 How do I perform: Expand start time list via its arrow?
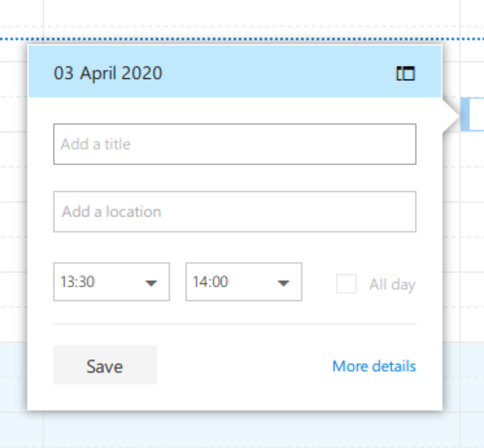coord(151,283)
